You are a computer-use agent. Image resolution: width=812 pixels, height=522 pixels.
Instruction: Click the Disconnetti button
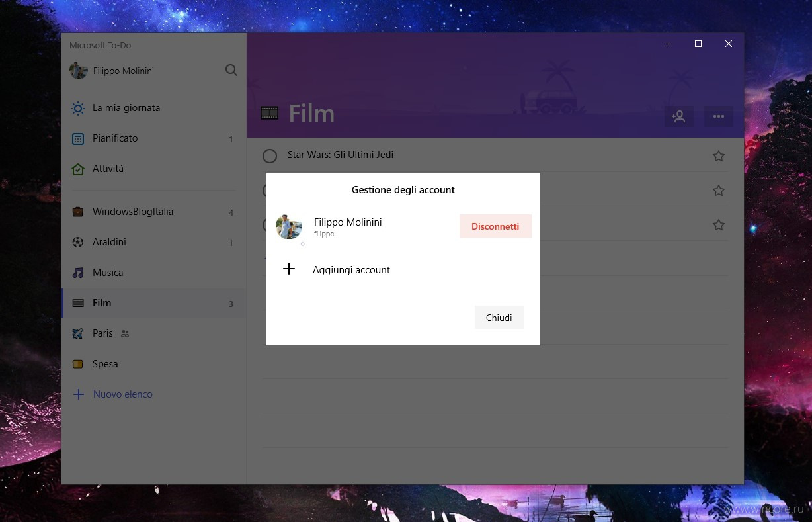(x=495, y=226)
